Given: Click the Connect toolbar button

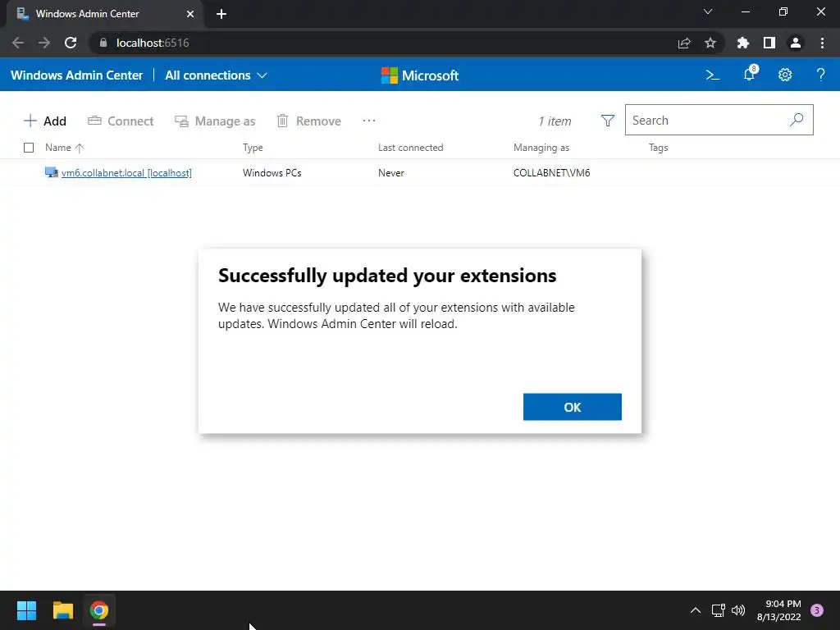Looking at the screenshot, I should point(121,121).
